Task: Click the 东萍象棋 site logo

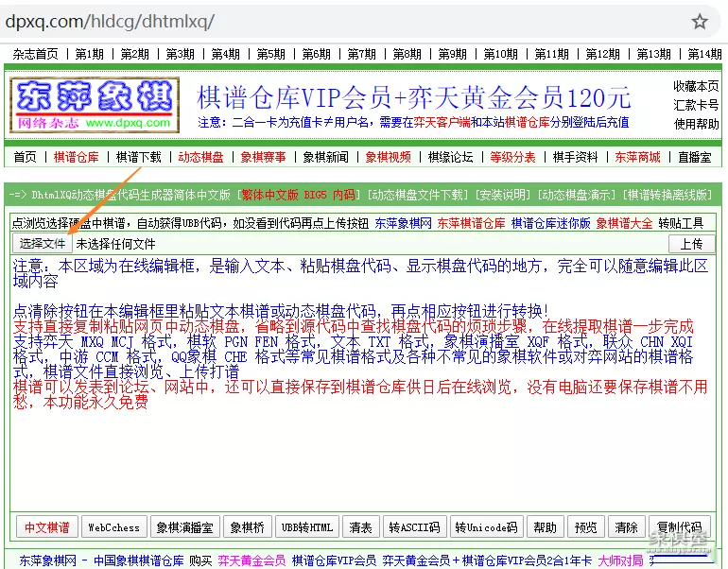Action: [94, 104]
